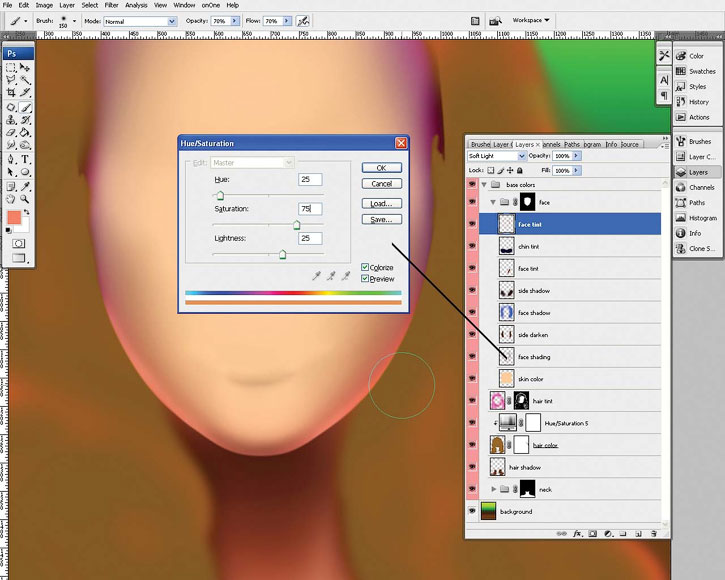The height and width of the screenshot is (580, 725).
Task: Select the Type tool in toolbox
Action: pyautogui.click(x=25, y=160)
